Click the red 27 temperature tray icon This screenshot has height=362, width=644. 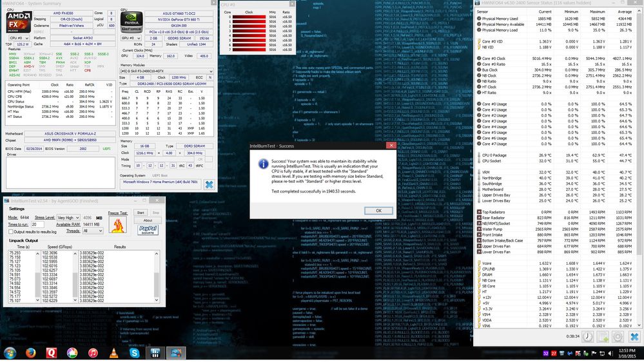554,354
